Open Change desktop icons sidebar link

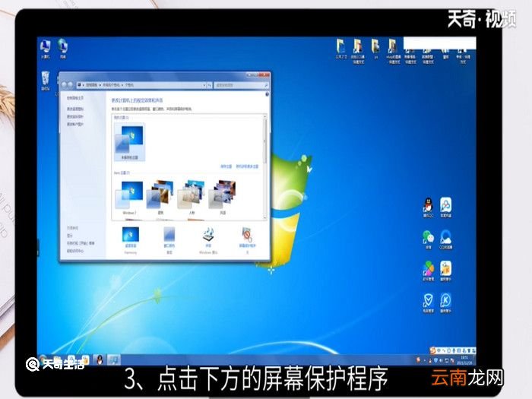point(75,109)
